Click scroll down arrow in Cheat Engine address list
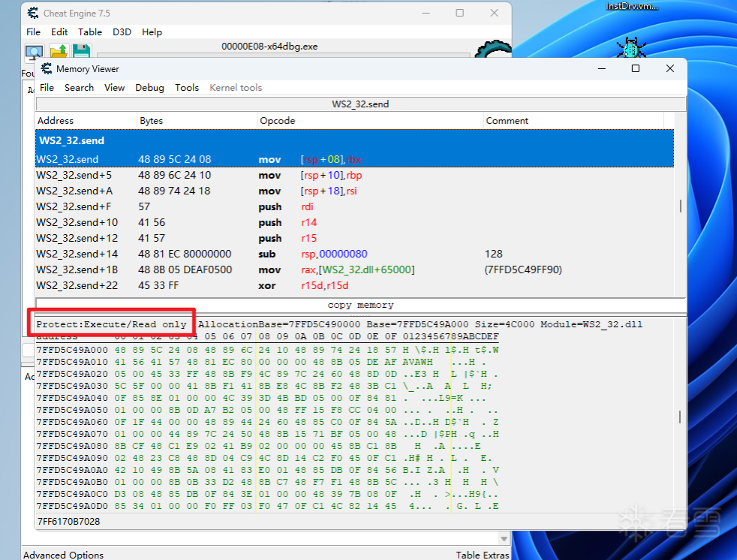This screenshot has height=560, width=737. [504, 539]
